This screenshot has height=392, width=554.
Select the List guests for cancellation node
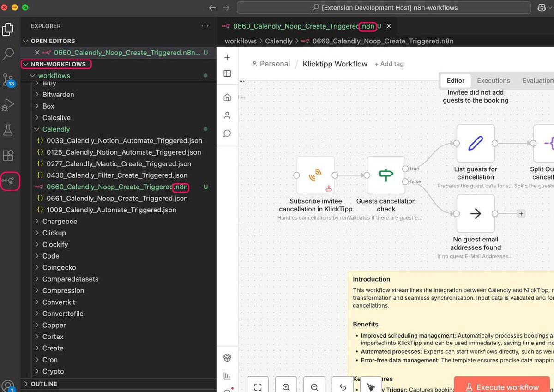click(x=476, y=143)
